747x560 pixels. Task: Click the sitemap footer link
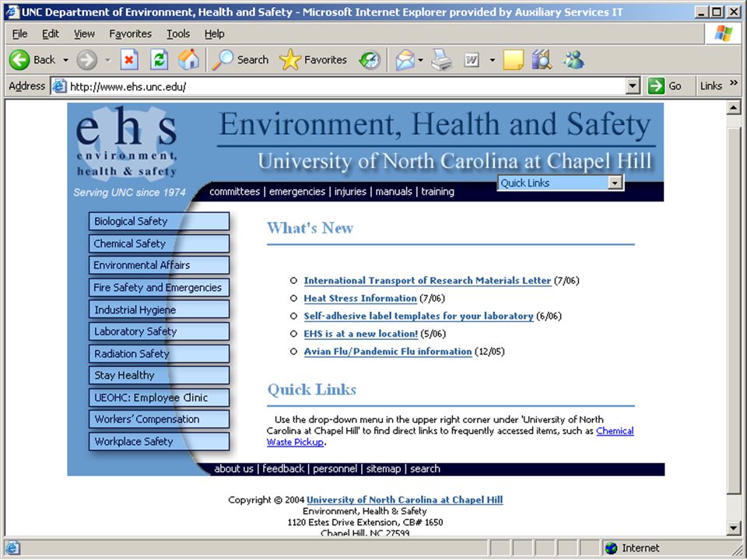pos(384,469)
